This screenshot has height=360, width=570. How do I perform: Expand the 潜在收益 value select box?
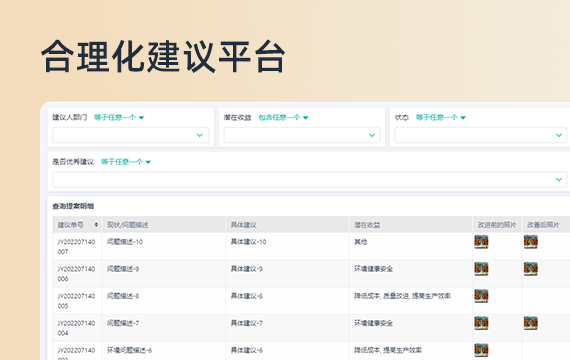[302, 135]
